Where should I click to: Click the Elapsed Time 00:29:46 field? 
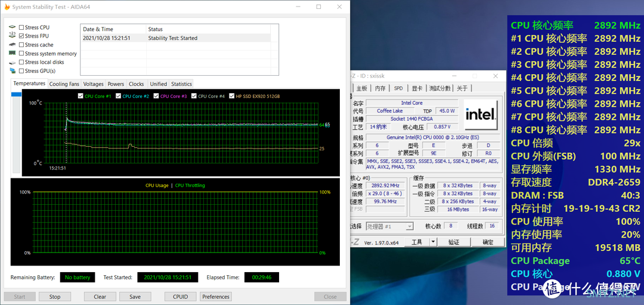coord(262,277)
